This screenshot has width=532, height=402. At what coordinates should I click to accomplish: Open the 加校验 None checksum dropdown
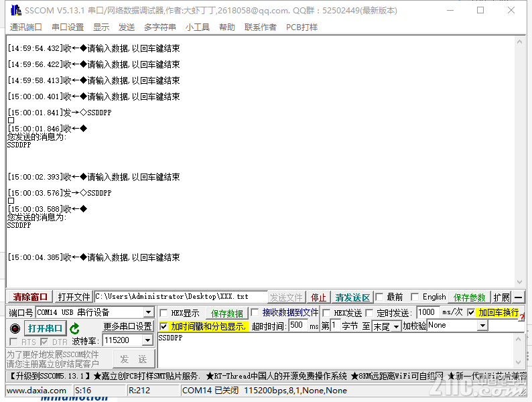pyautogui.click(x=482, y=326)
